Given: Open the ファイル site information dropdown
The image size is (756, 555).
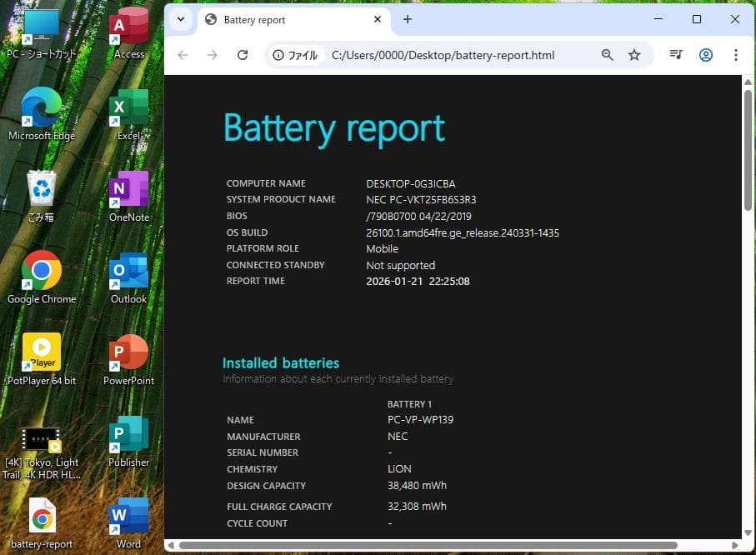Looking at the screenshot, I should pyautogui.click(x=296, y=55).
